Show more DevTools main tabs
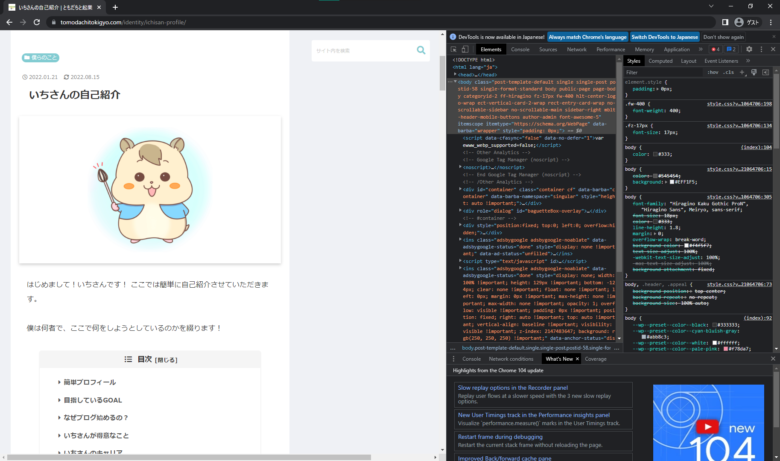The height and width of the screenshot is (461, 780). (x=700, y=49)
